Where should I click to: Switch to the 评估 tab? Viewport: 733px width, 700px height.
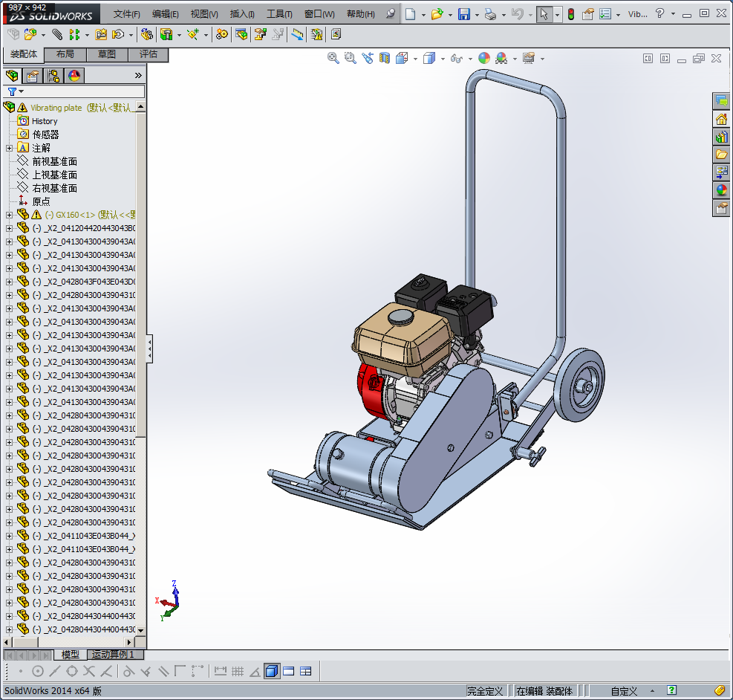(149, 54)
